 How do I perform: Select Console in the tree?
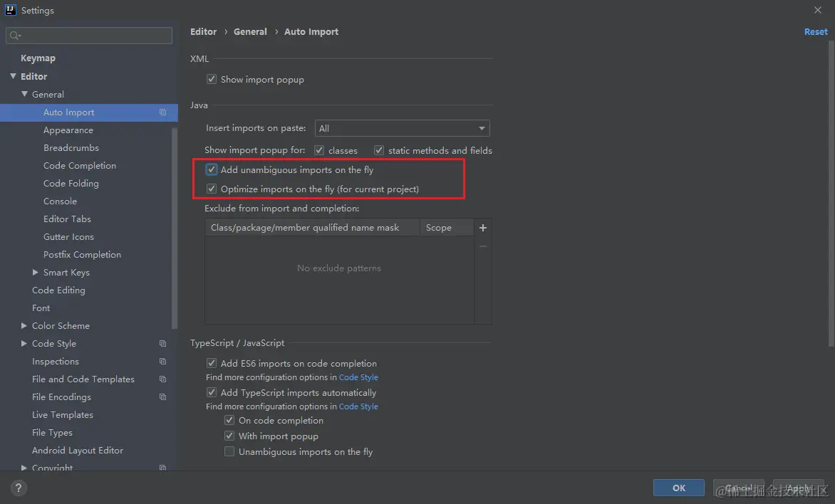tap(60, 201)
